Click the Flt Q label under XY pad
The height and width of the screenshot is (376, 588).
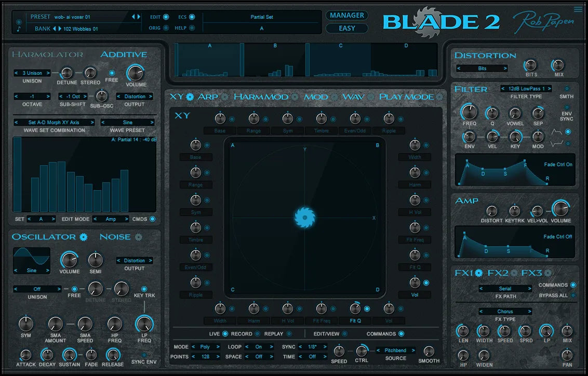click(355, 320)
